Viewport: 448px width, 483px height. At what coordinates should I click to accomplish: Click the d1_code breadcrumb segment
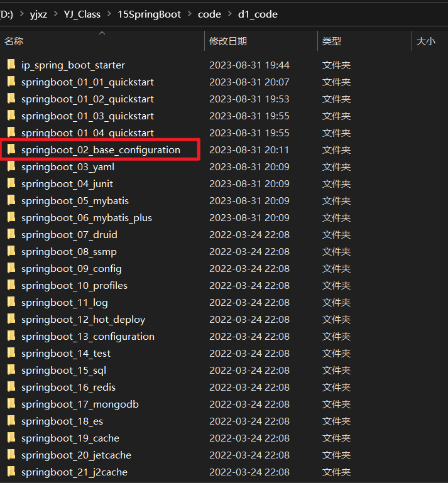point(258,14)
